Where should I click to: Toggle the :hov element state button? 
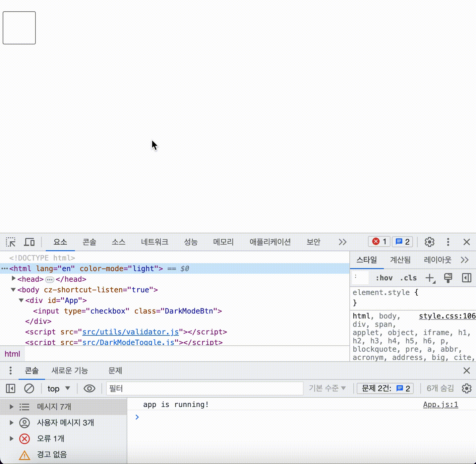pyautogui.click(x=384, y=278)
